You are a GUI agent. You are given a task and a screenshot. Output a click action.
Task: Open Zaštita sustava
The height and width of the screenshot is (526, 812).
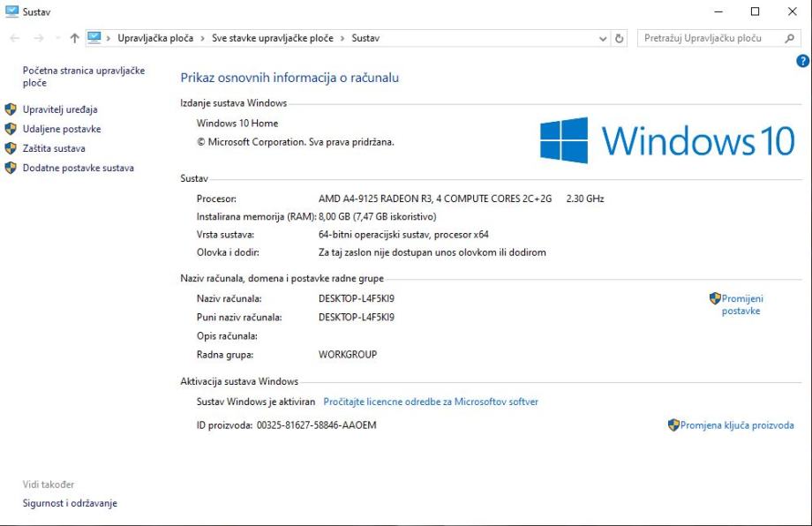point(54,148)
